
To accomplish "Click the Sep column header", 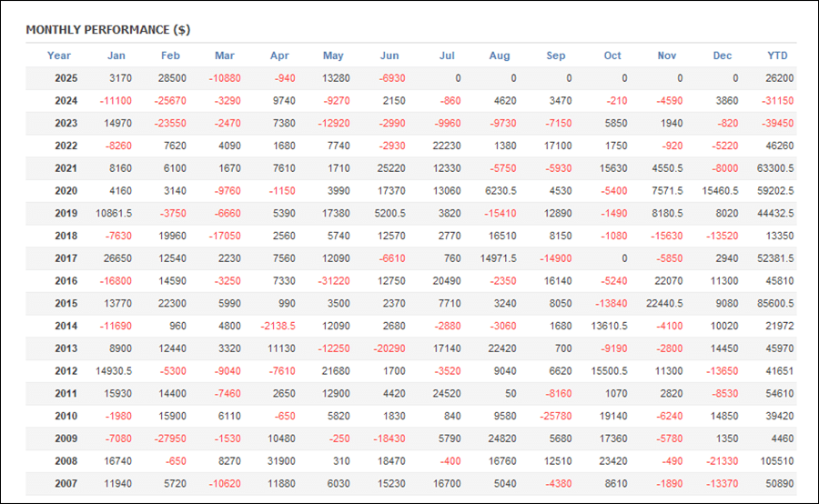I will [x=556, y=55].
